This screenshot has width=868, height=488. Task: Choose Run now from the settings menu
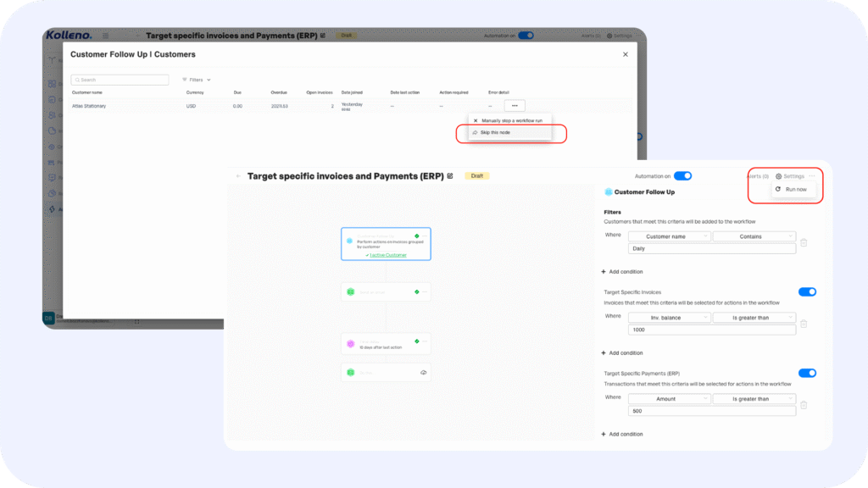click(x=795, y=189)
